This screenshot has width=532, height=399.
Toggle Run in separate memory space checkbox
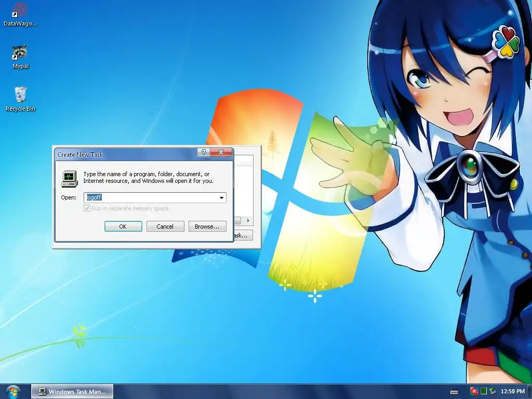point(87,208)
